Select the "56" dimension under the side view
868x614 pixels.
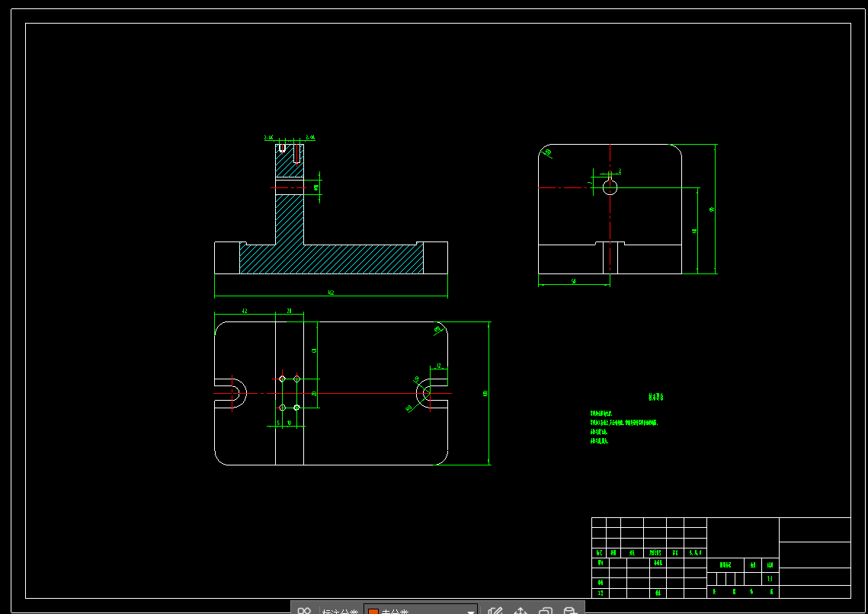[574, 281]
